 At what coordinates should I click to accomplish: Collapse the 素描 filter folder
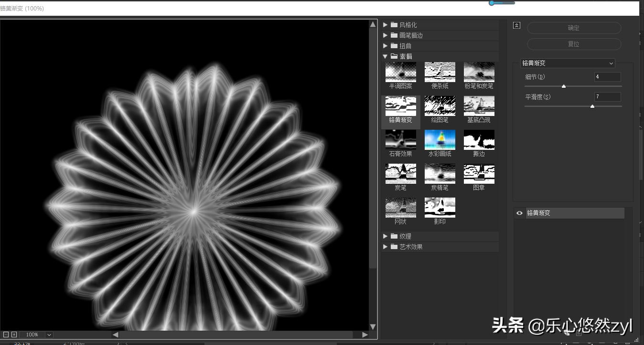(x=385, y=56)
